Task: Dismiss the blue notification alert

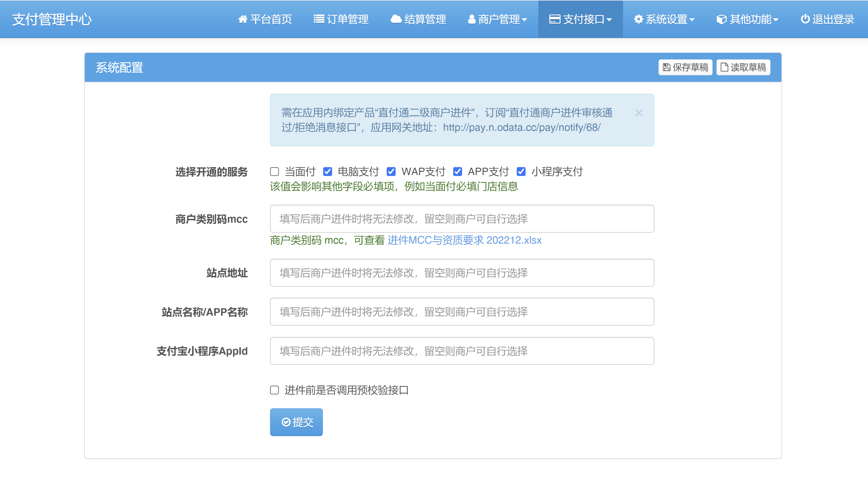Action: point(639,113)
